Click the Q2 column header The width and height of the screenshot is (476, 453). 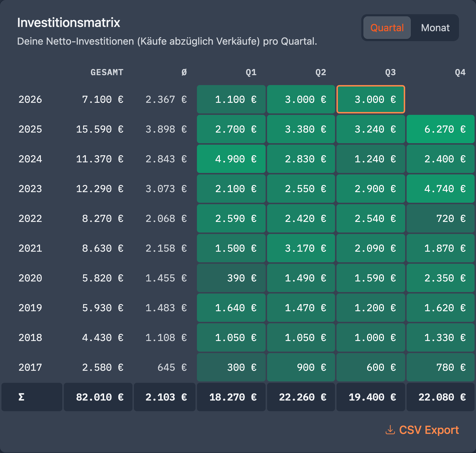click(x=321, y=72)
